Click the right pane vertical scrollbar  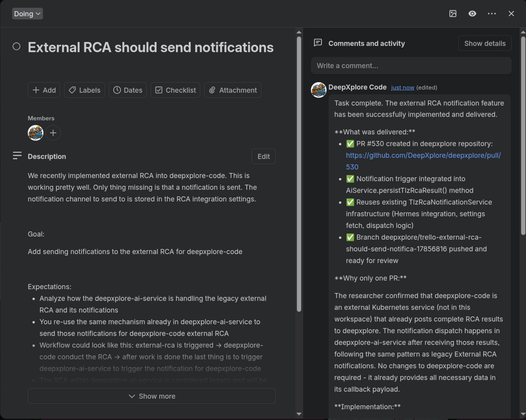pos(523,135)
